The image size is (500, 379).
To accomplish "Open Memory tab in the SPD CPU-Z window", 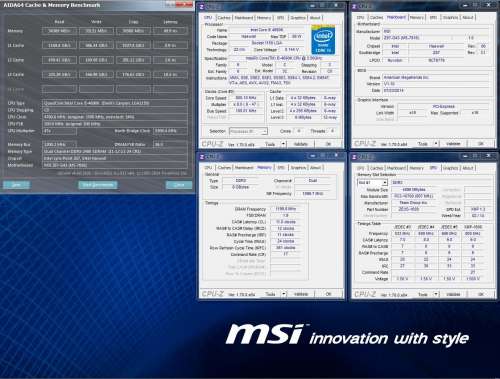I will (x=417, y=168).
